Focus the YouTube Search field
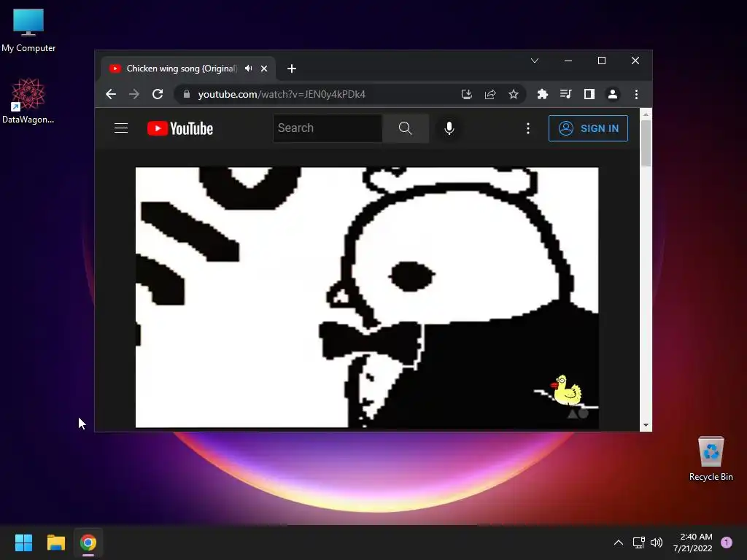This screenshot has width=747, height=560. 328,128
